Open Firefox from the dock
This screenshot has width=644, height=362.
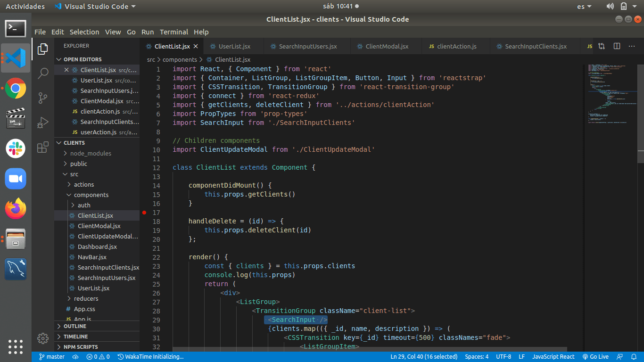(x=16, y=209)
